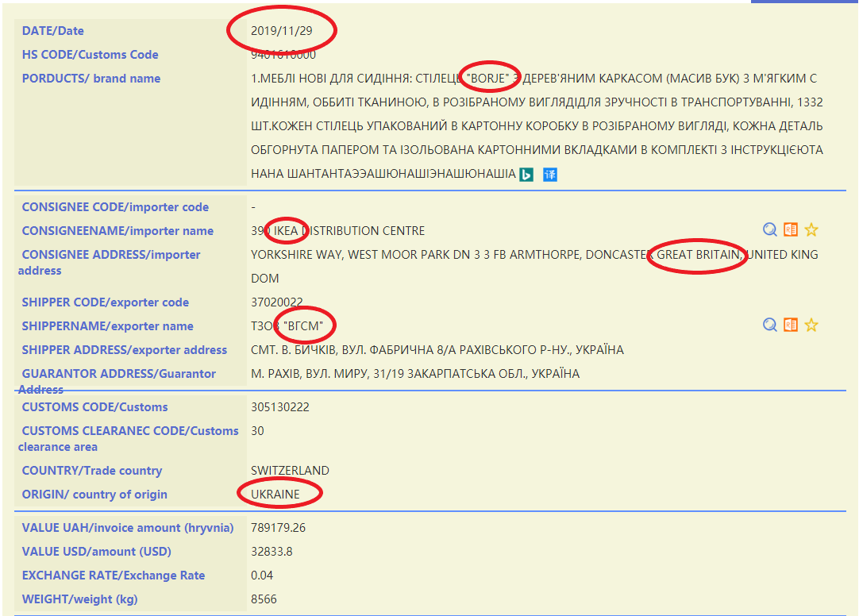Click the customs clearance area value 30
Viewport: 859px width, 616px height.
point(257,431)
